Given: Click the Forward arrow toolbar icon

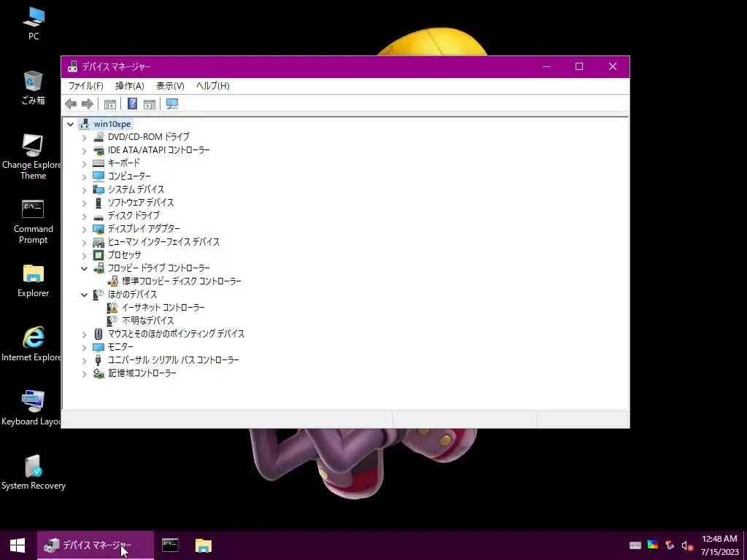Looking at the screenshot, I should (x=88, y=104).
